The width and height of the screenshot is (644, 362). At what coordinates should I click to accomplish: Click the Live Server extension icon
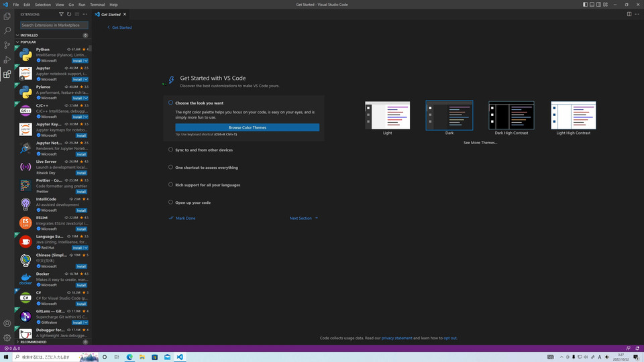[25, 167]
